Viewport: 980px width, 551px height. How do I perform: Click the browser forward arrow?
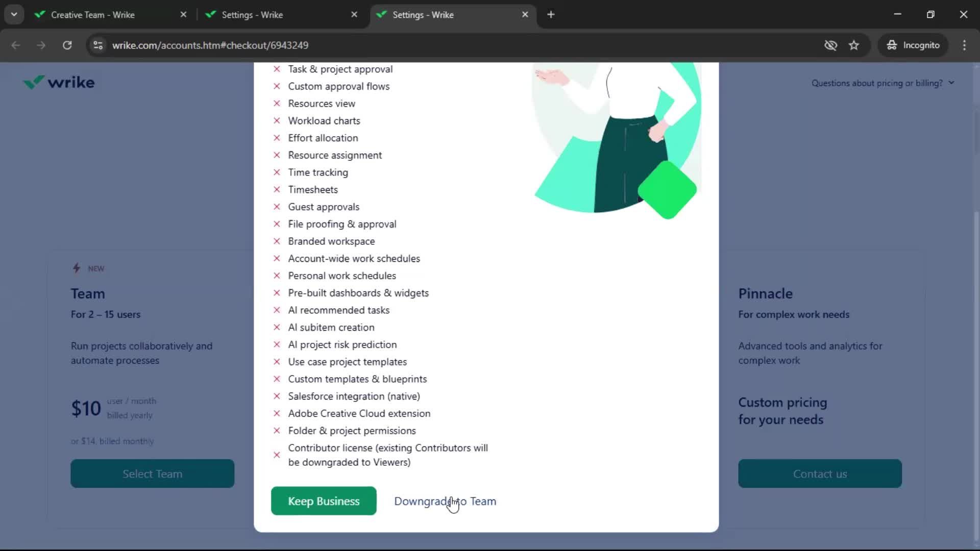[41, 45]
